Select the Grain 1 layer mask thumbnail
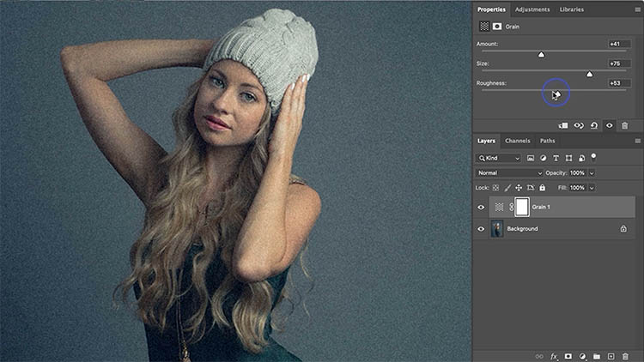This screenshot has width=644, height=362. pos(521,207)
